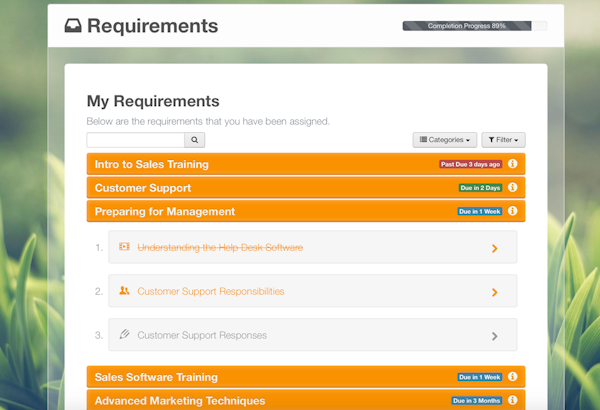Click arrow on Understanding the Help Desk Software row
Viewport: 600px width, 410px height.
(494, 248)
